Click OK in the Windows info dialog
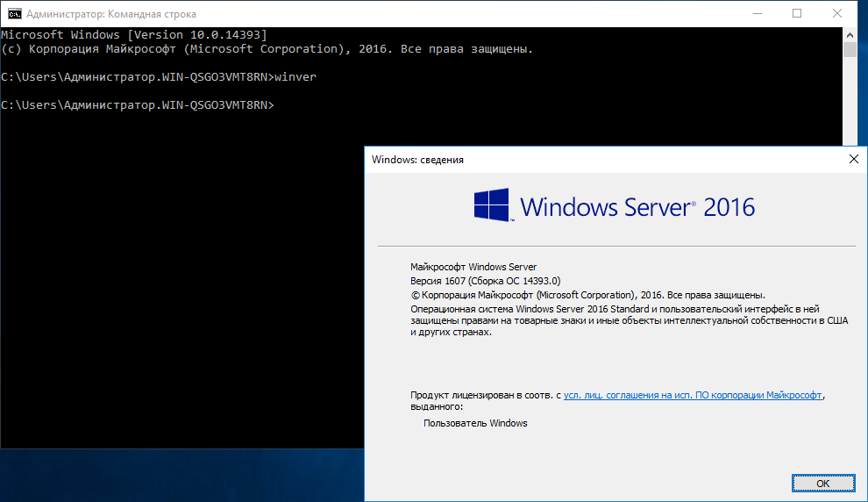The height and width of the screenshot is (502, 868). [823, 484]
